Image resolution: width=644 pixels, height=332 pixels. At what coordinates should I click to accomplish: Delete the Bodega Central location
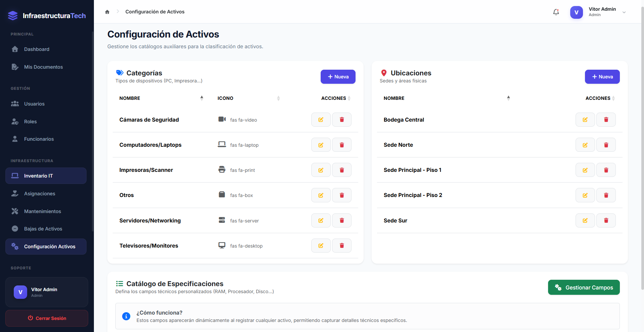pyautogui.click(x=606, y=120)
